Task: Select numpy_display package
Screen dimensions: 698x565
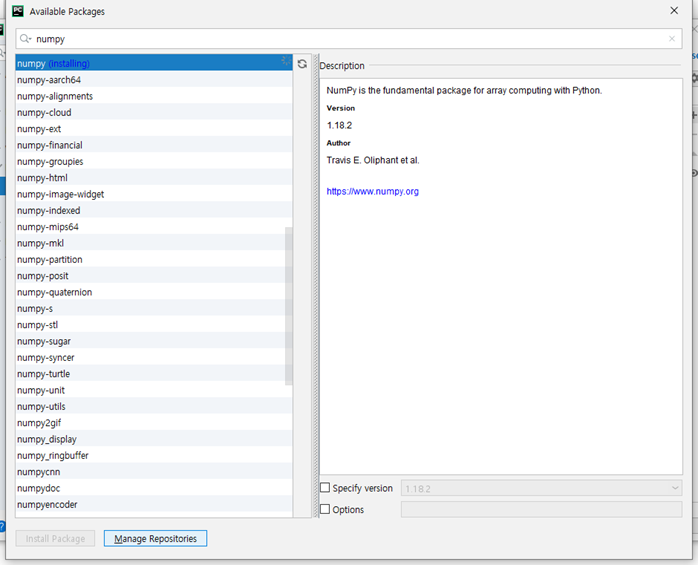Action: [154, 439]
